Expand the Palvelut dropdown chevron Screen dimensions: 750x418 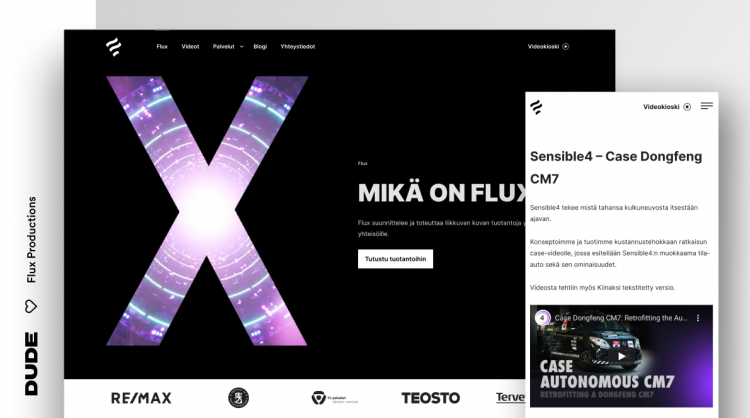[242, 47]
